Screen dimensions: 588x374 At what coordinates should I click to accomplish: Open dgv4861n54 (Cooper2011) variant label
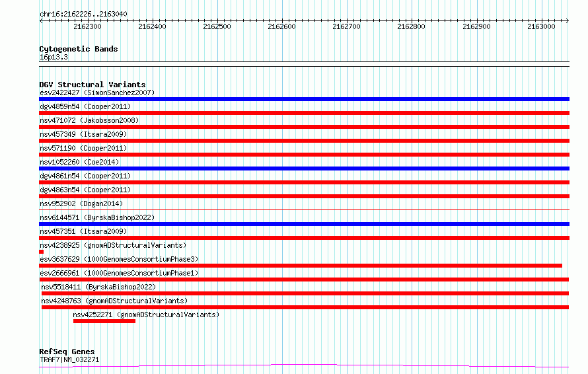point(85,176)
